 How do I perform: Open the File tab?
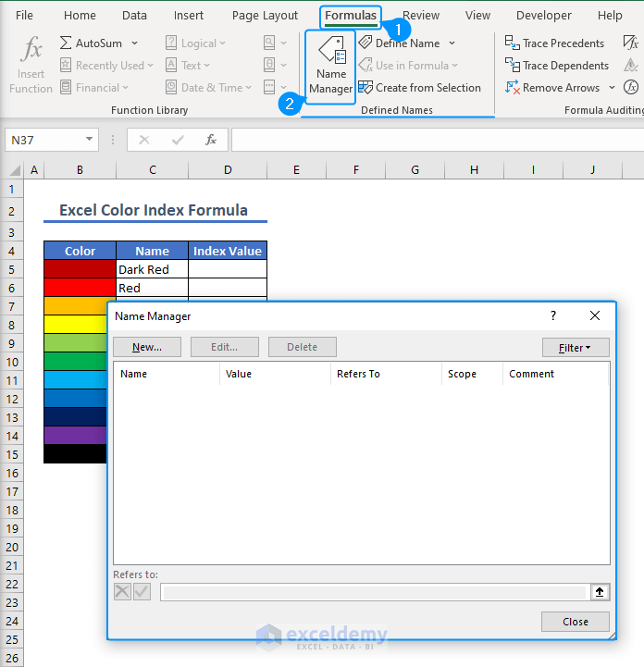click(24, 16)
